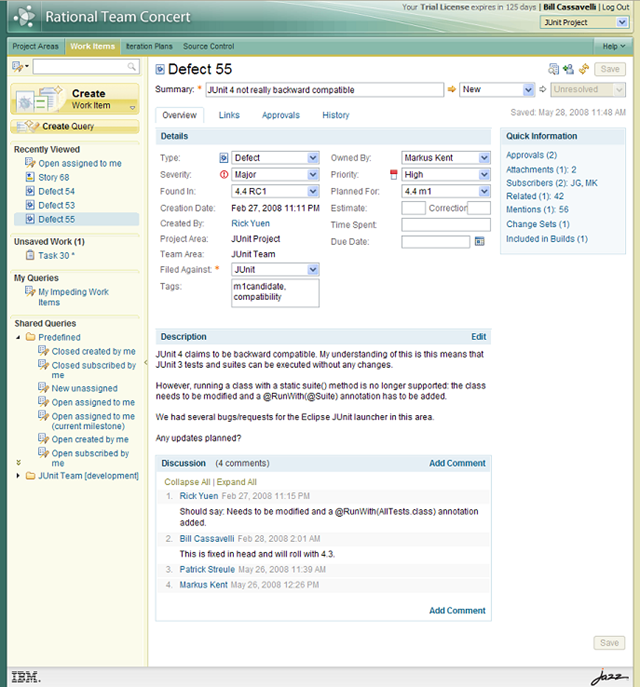Click into the Time Spent field
Screen dimensions: 641x688
click(x=446, y=225)
